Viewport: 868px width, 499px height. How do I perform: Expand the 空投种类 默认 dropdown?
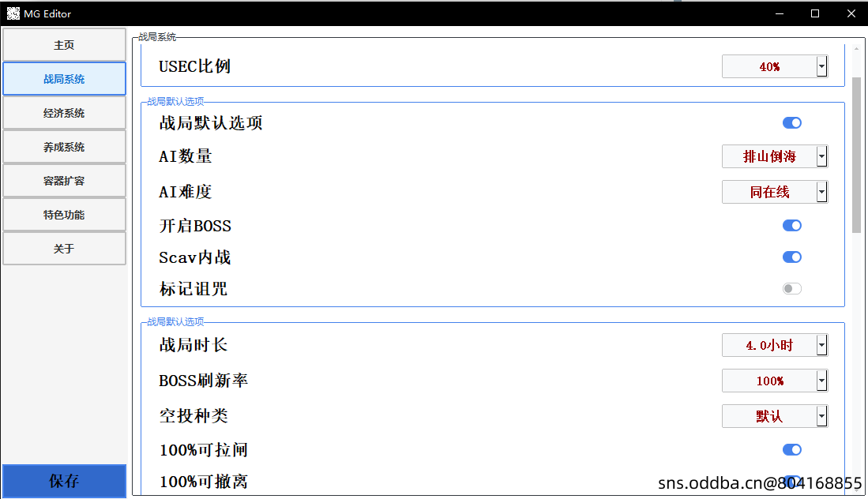[775, 416]
